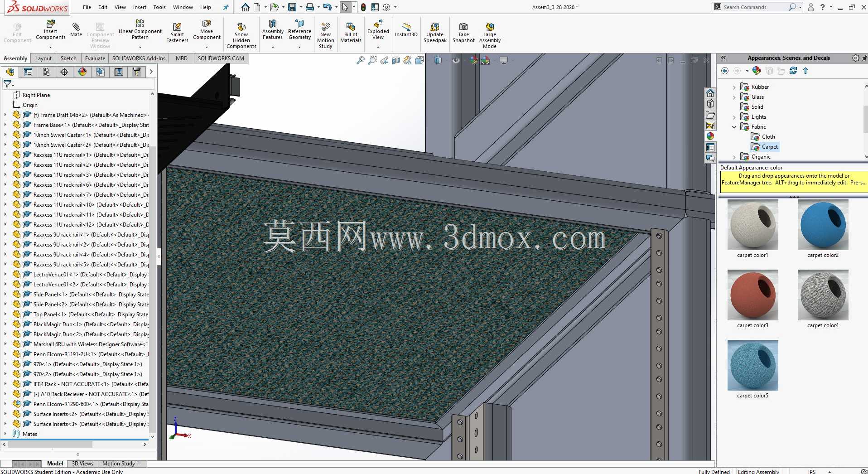Click Update Speedpak
868x474 pixels.
click(435, 33)
